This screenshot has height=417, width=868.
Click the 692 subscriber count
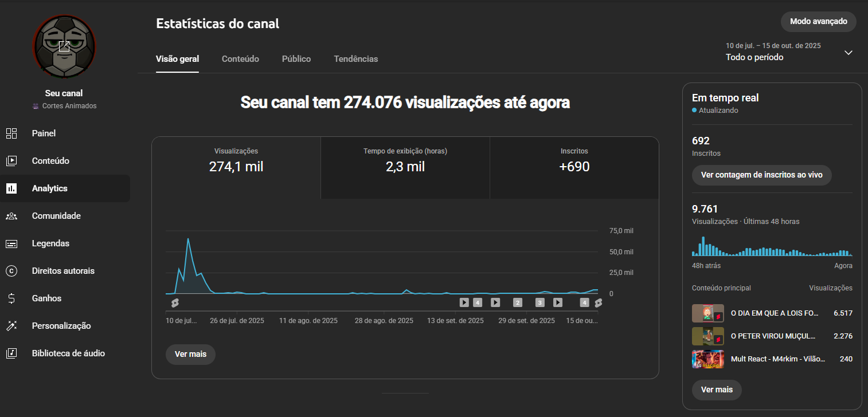[x=701, y=141]
